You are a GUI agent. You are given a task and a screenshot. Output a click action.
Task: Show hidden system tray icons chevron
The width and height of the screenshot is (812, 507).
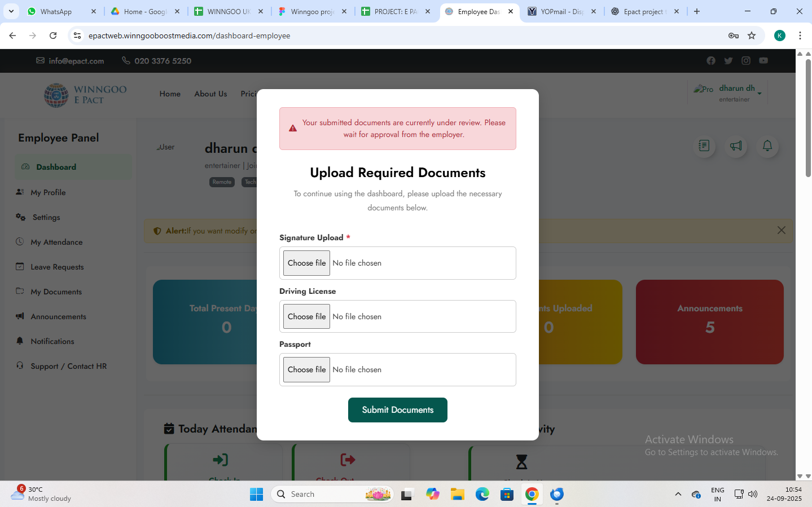click(678, 495)
